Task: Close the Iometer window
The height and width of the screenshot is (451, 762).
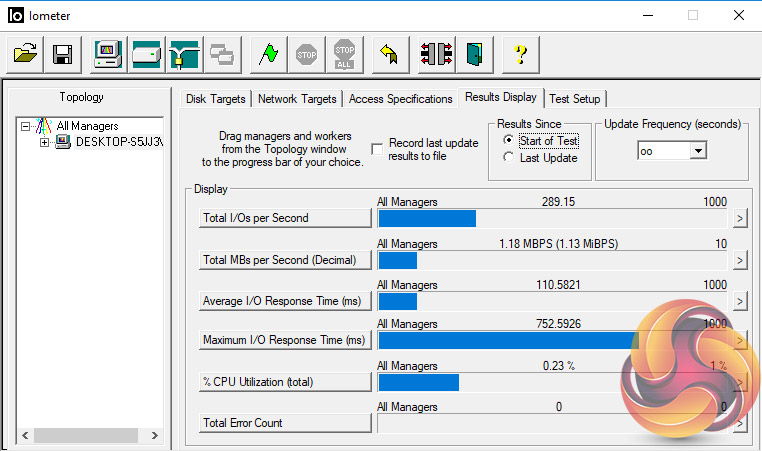Action: pyautogui.click(x=739, y=16)
